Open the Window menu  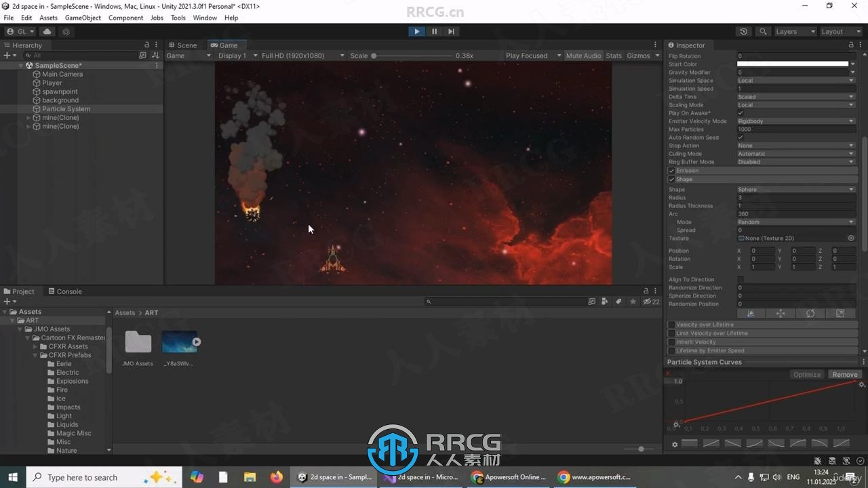click(205, 18)
